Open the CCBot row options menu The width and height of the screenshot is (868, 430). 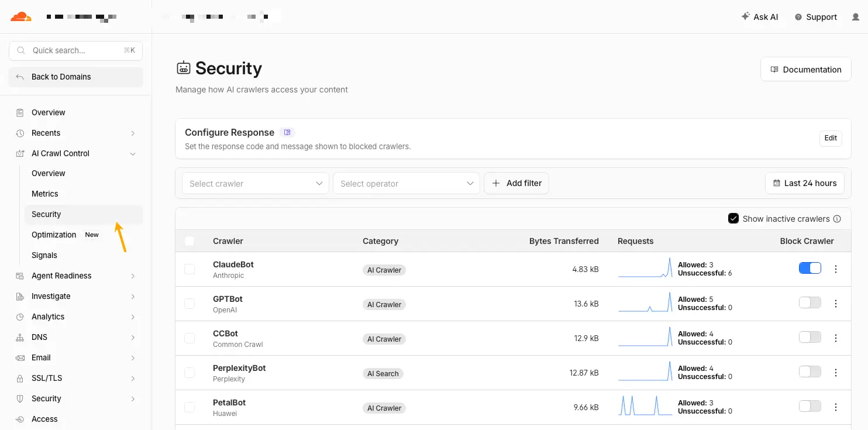[836, 338]
